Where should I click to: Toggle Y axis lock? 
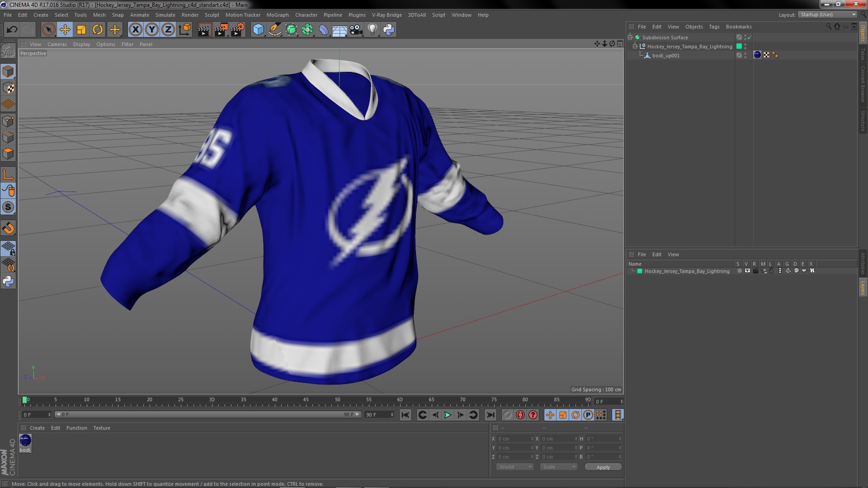click(x=152, y=30)
